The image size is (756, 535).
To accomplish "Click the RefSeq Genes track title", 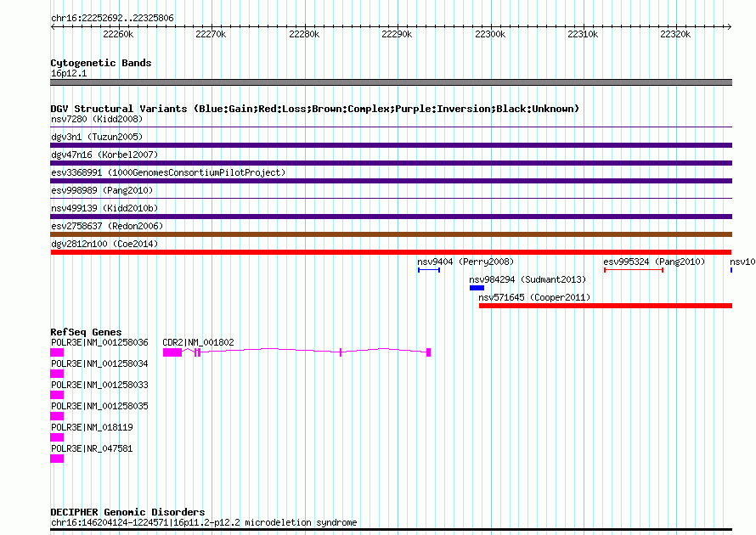I will pos(86,331).
